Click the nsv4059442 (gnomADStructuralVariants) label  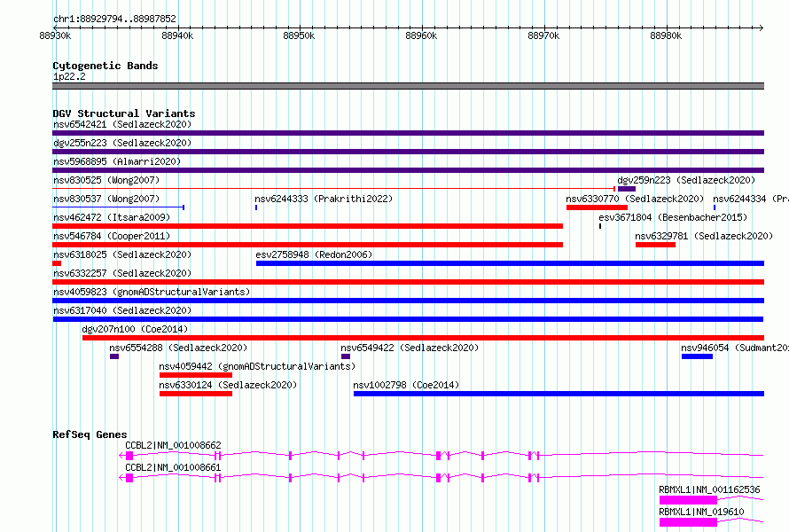[257, 366]
